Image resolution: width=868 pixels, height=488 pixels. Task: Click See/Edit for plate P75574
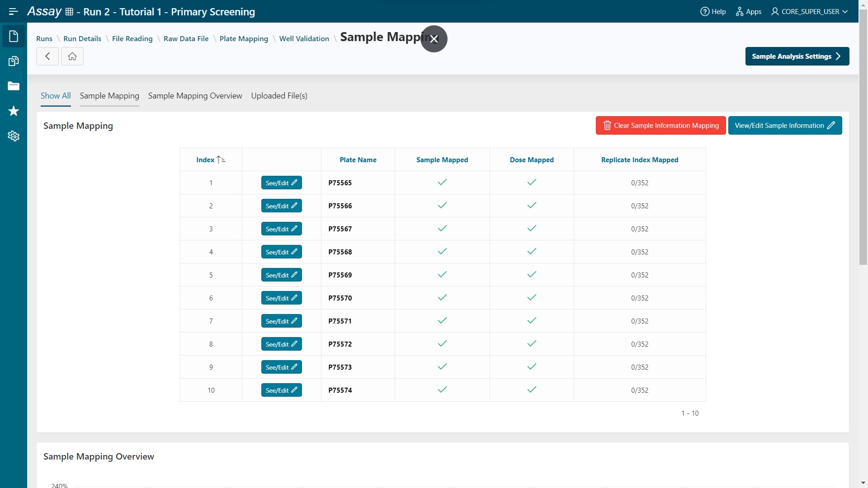[x=281, y=390]
